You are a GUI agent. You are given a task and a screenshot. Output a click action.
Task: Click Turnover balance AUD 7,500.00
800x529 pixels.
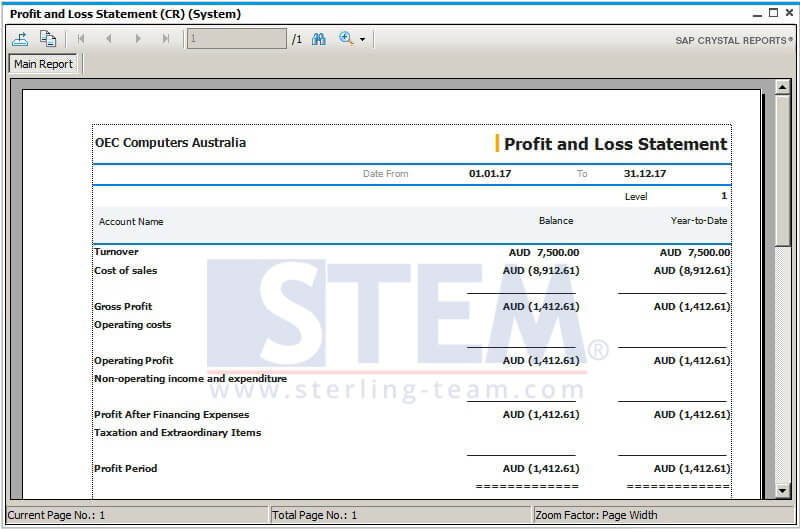click(544, 253)
